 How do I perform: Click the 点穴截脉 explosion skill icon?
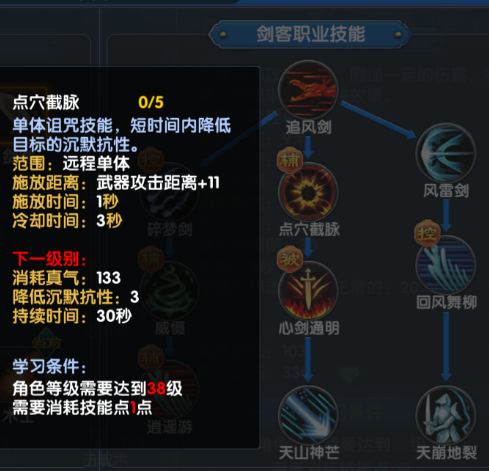tap(308, 192)
